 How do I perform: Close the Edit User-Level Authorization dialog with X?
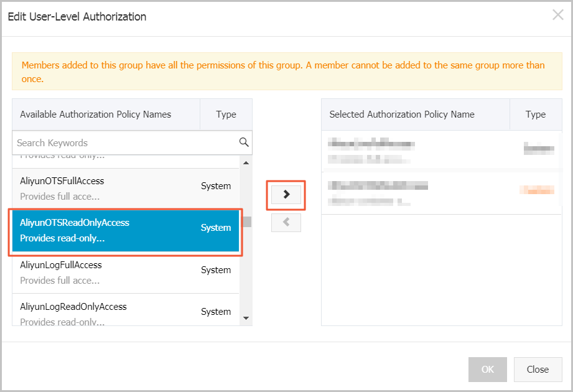(557, 15)
